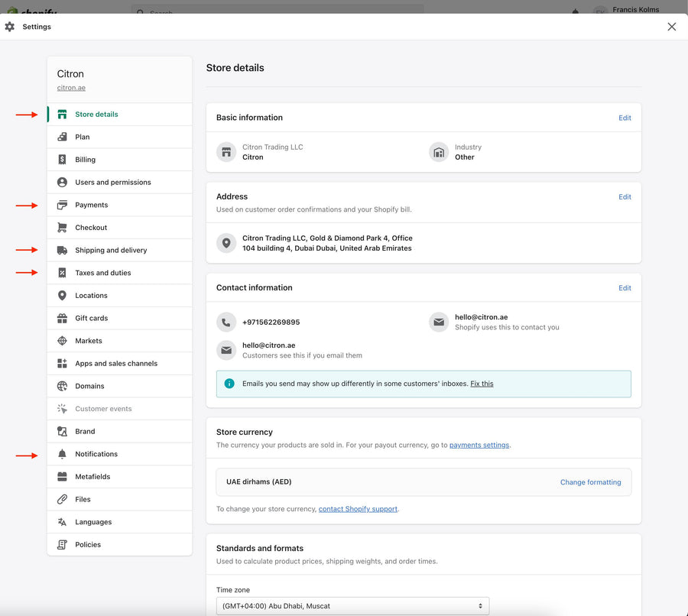Open Apps and sales channels settings

120,363
